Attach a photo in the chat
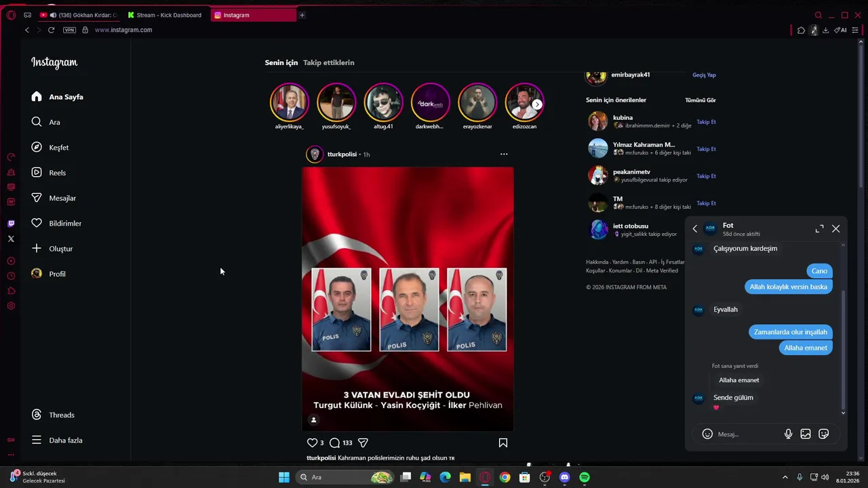This screenshot has width=868, height=488. 806,434
